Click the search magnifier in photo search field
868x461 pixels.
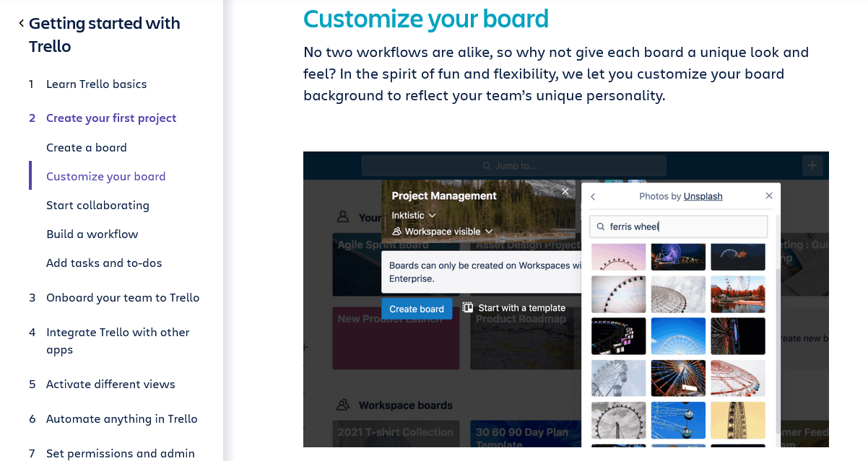[600, 227]
